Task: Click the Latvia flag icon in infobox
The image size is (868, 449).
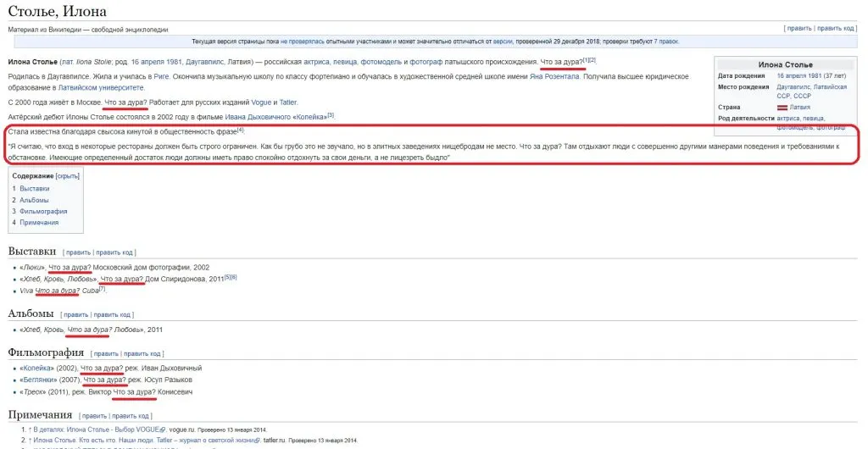Action: coord(782,108)
